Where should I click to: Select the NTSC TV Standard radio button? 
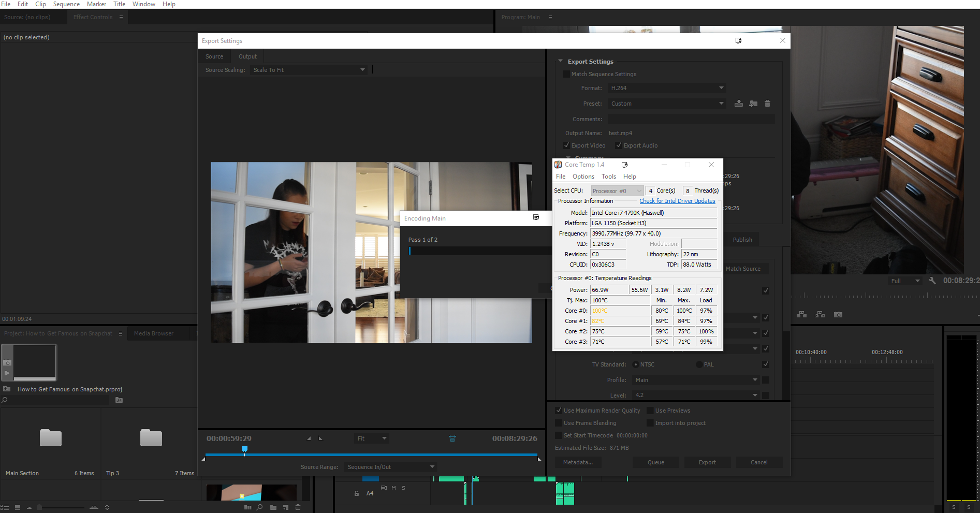[636, 364]
